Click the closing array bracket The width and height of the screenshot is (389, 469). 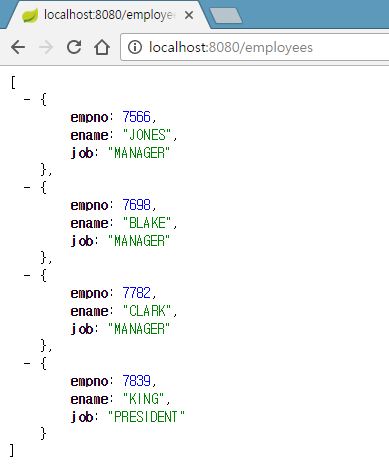click(12, 450)
